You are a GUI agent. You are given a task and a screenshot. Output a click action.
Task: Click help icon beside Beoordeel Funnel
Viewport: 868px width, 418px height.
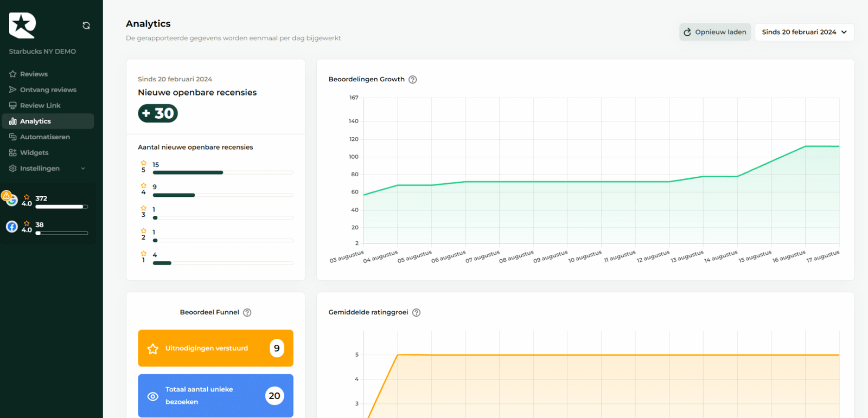(247, 313)
